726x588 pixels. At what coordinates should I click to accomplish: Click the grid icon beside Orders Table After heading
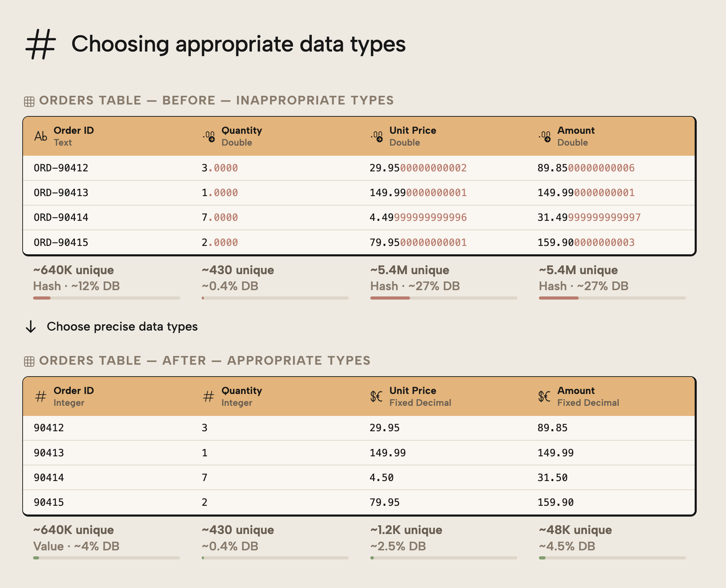tap(29, 360)
